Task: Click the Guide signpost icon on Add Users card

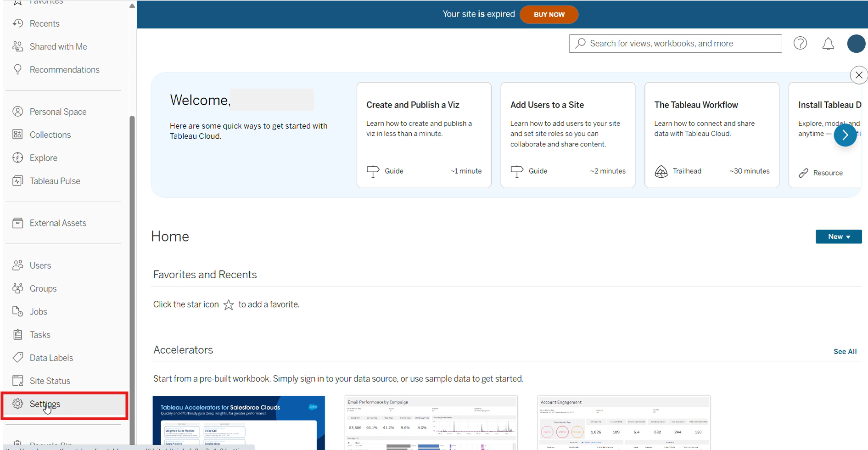Action: coord(517,171)
